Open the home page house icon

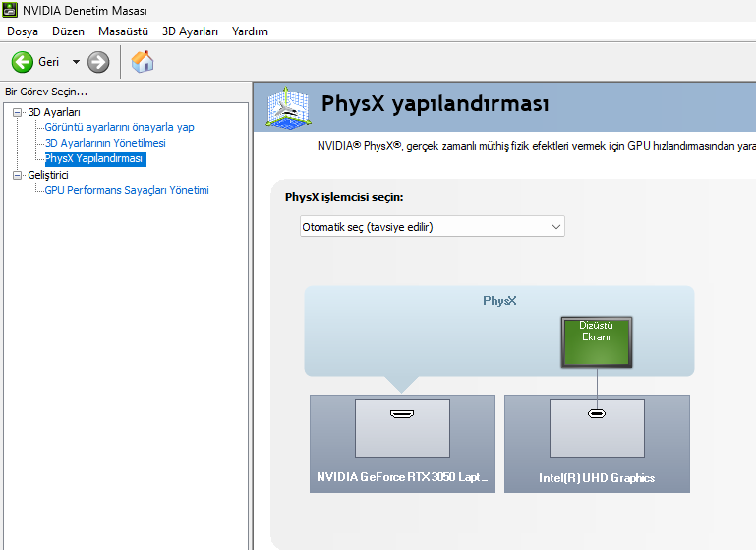[x=143, y=62]
